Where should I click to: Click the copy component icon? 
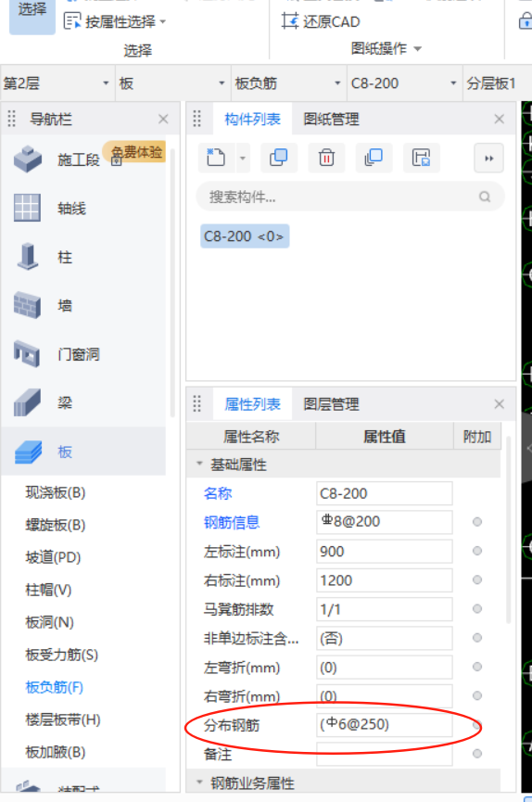click(x=279, y=158)
